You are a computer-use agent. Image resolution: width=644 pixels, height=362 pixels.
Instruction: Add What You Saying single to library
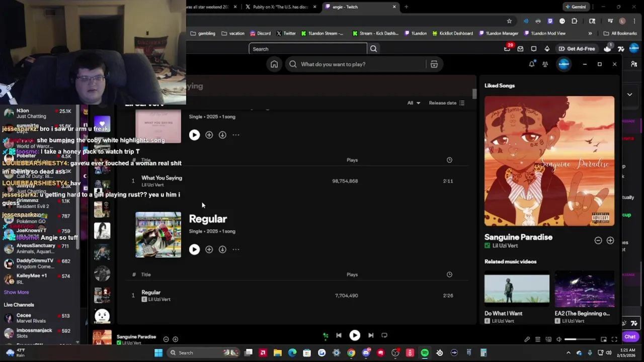pos(209,135)
